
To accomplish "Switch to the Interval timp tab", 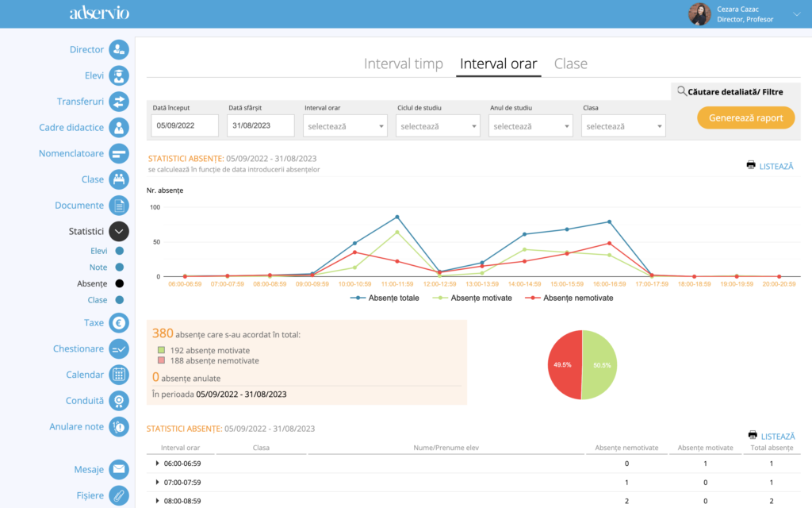I will point(403,64).
